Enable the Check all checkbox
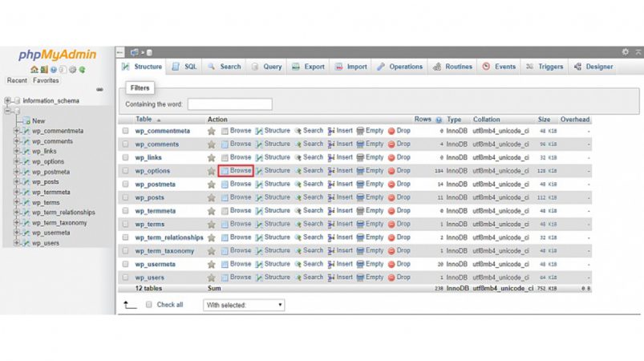 148,304
